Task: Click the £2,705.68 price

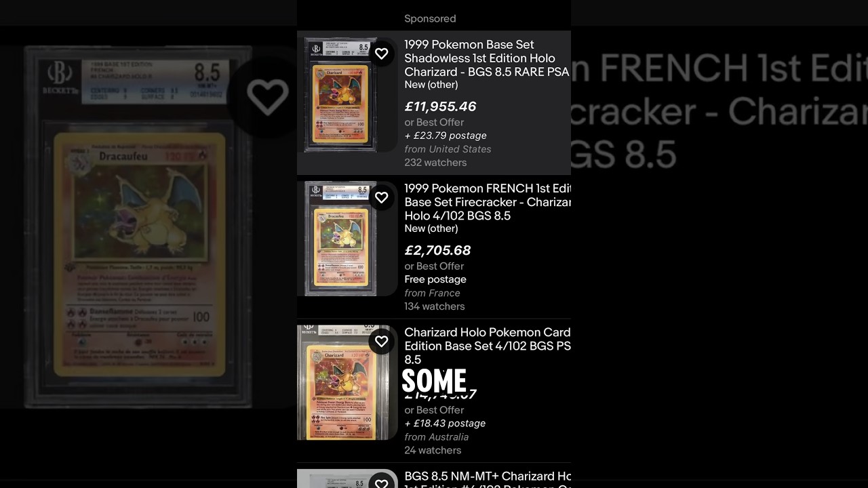Action: (437, 250)
